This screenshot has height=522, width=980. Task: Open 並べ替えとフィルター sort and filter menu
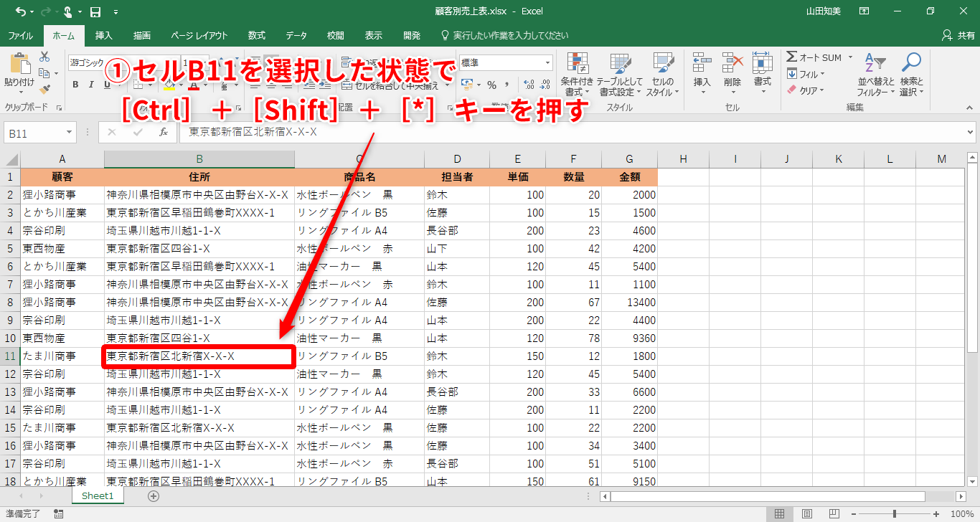[x=876, y=75]
